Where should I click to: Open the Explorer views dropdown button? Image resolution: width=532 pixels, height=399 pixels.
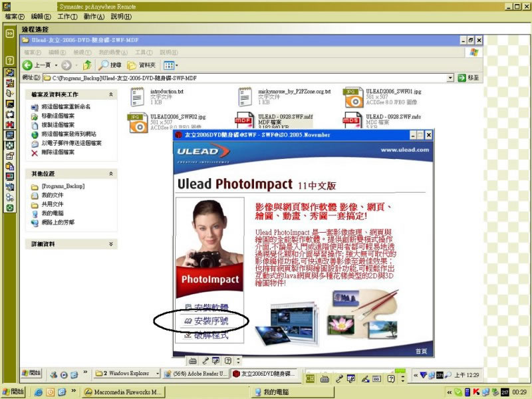click(171, 65)
